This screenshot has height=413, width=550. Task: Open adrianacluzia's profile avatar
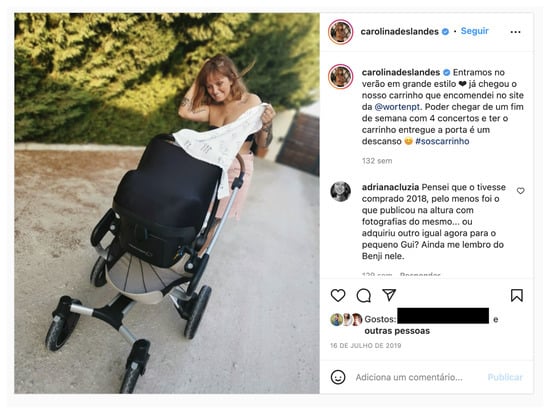pyautogui.click(x=340, y=192)
